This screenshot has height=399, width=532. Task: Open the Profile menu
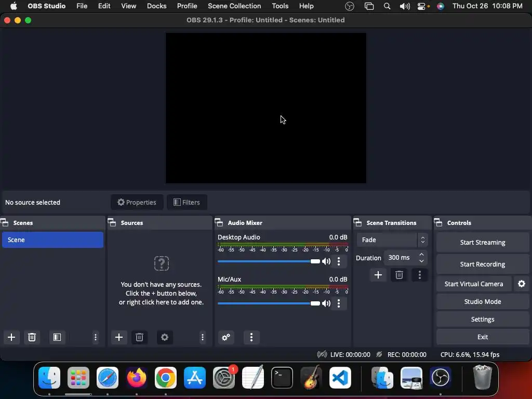(187, 6)
